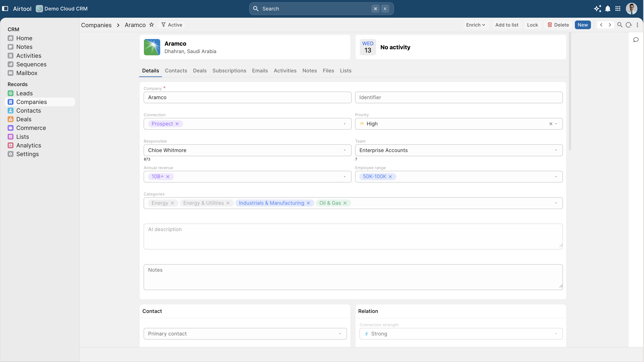Remove the Industrials & Manufacturing tag
Viewport: 644px width, 362px height.
[308, 203]
